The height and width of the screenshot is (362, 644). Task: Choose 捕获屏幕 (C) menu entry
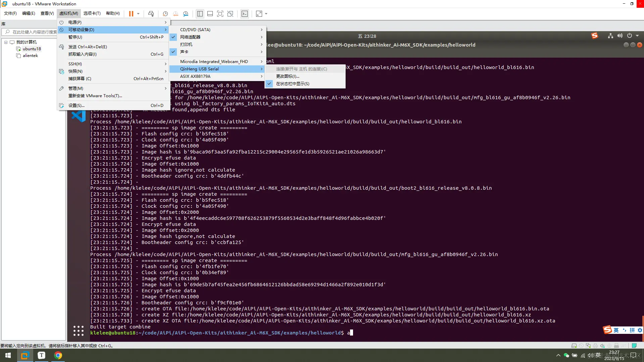click(x=114, y=79)
